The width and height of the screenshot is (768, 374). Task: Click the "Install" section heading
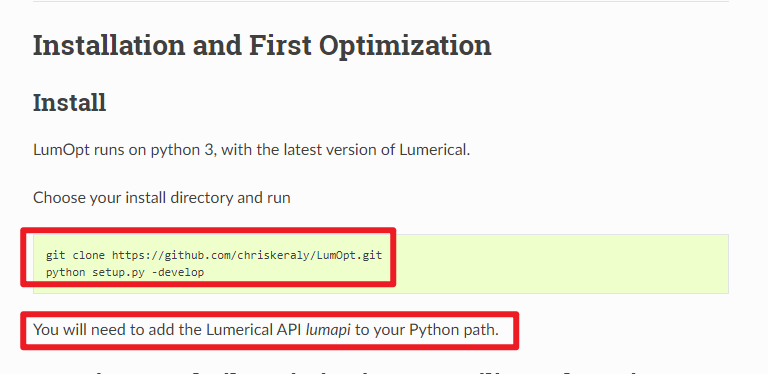[70, 103]
